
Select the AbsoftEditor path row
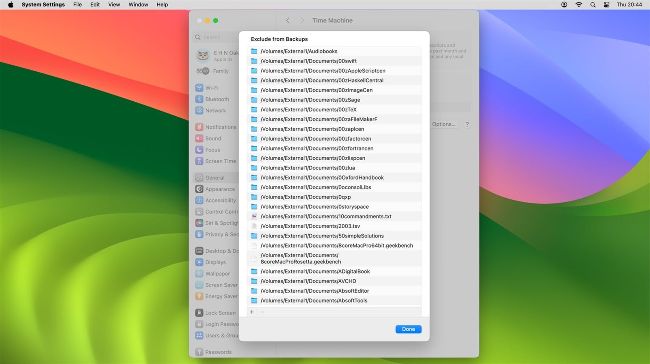pos(335,291)
